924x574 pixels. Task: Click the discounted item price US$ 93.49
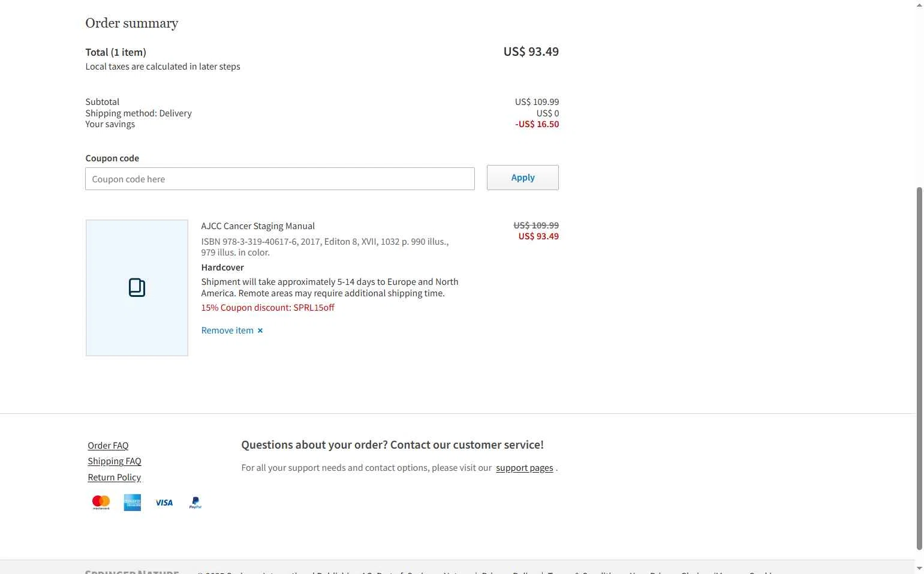point(538,236)
